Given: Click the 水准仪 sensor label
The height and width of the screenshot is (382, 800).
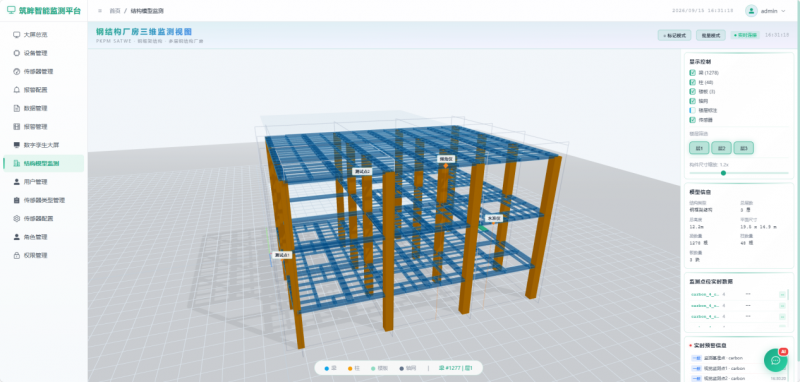Looking at the screenshot, I should coord(494,218).
